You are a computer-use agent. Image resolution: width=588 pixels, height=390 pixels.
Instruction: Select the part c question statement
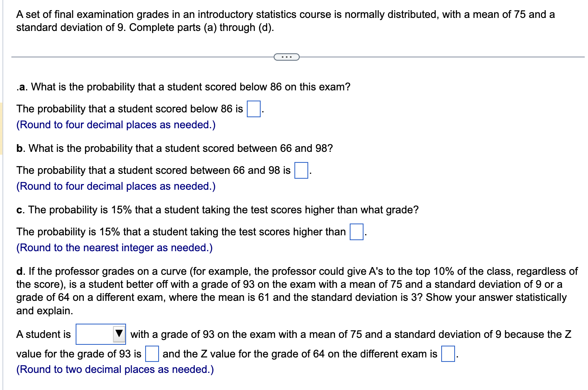[x=217, y=210]
